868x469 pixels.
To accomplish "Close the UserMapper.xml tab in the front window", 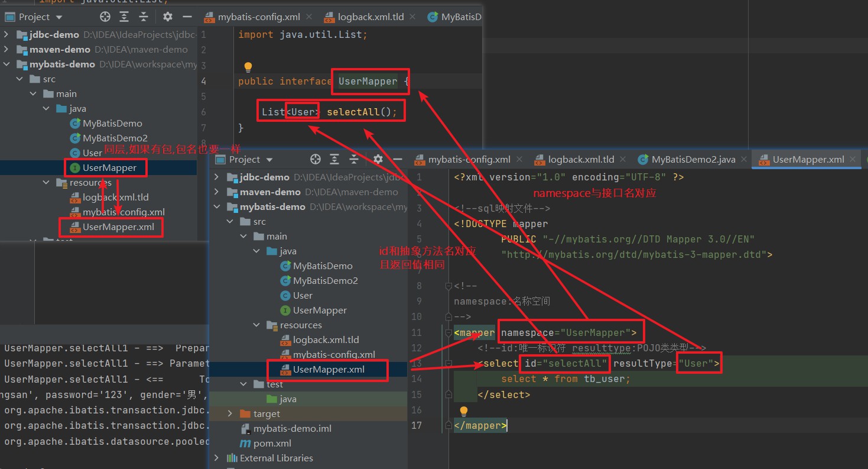I will 853,160.
